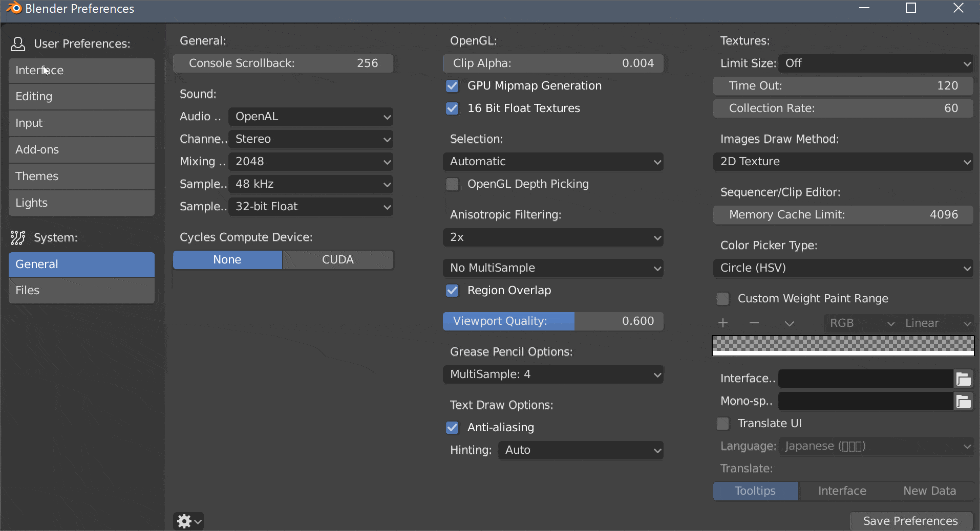Open color mode RGB dropdown
Image resolution: width=980 pixels, height=531 pixels.
(x=861, y=323)
